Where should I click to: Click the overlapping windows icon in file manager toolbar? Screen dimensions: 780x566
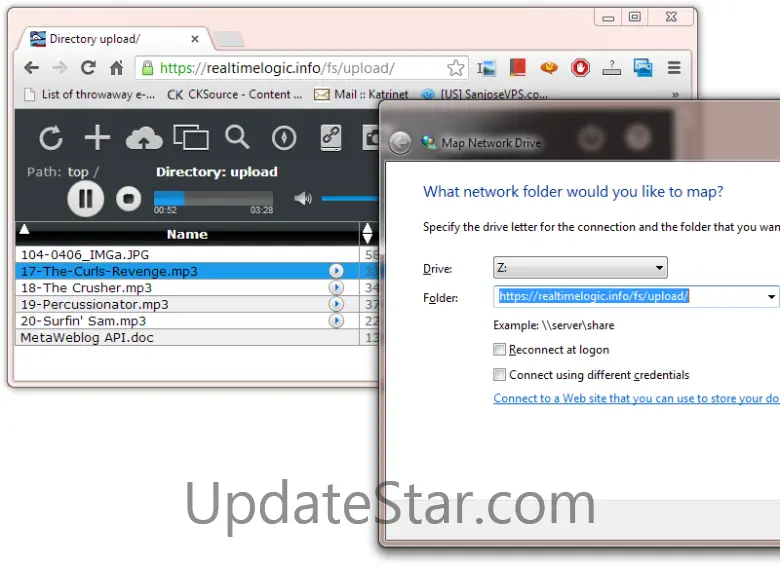coord(191,137)
